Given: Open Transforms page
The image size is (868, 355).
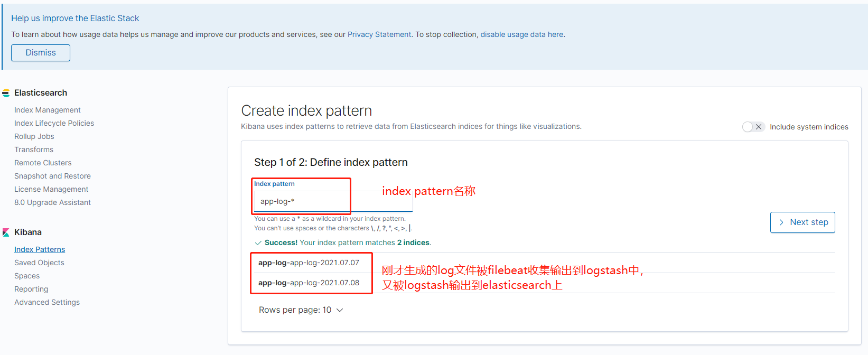Looking at the screenshot, I should [34, 150].
